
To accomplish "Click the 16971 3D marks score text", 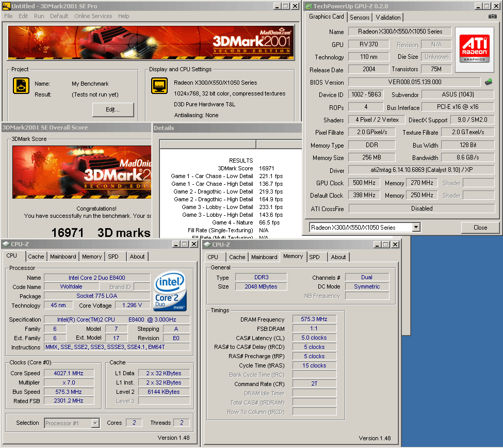I will tap(101, 233).
